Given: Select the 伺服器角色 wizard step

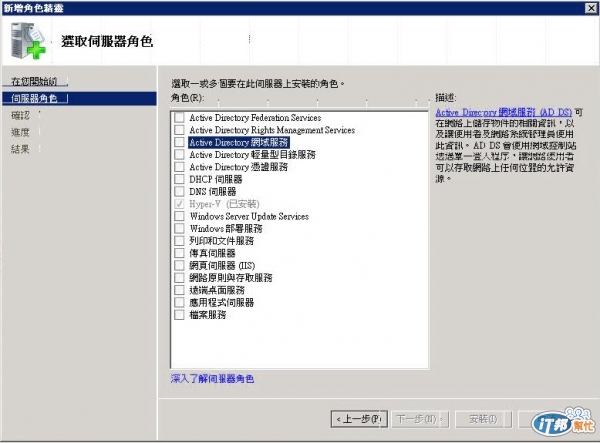Looking at the screenshot, I should pyautogui.click(x=34, y=98).
